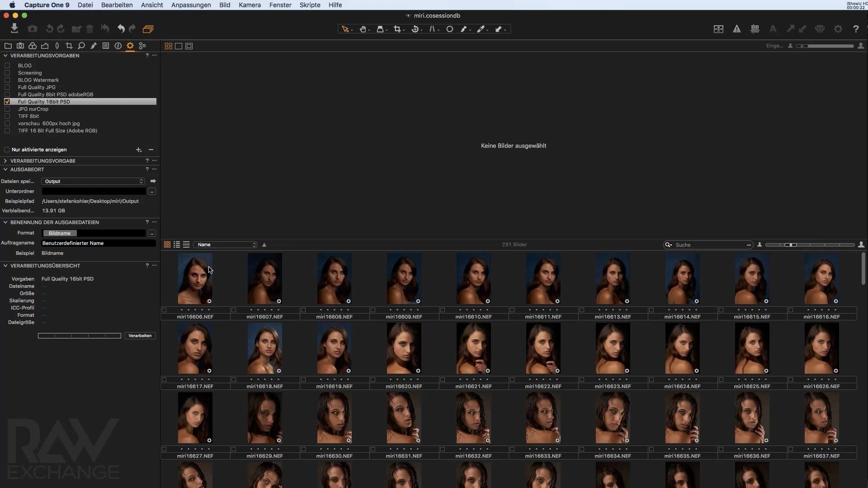The image size is (868, 488).
Task: Expand the VERARBEITUNGSVORGABE panel
Action: pos(5,161)
